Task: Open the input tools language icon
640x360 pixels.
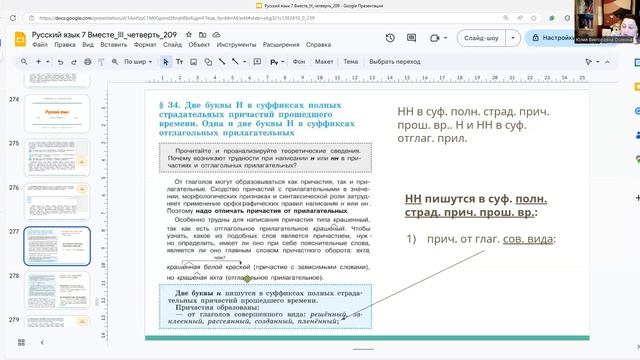Action: (x=274, y=62)
